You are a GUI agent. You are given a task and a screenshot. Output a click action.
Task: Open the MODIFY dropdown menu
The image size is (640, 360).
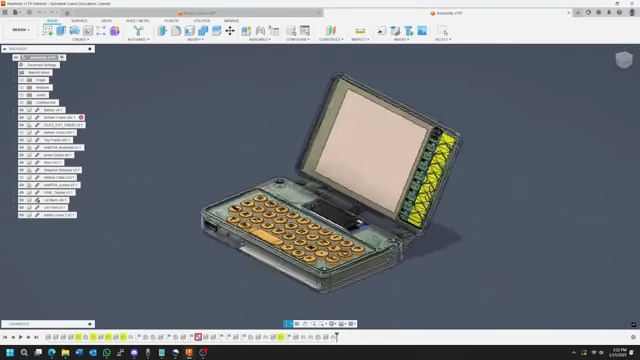pos(196,40)
